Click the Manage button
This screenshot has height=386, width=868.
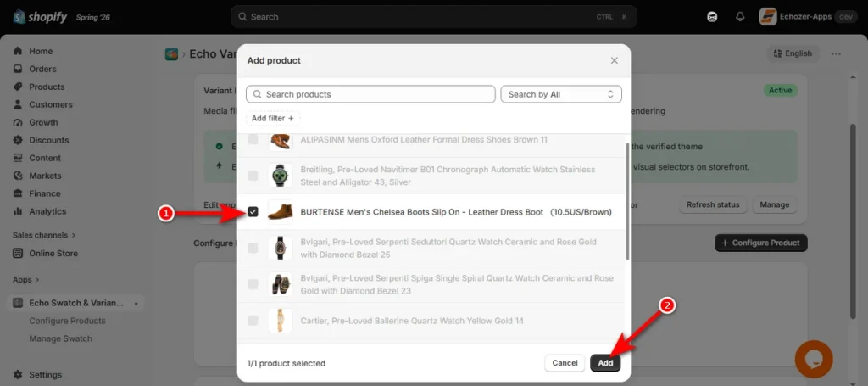tap(775, 204)
